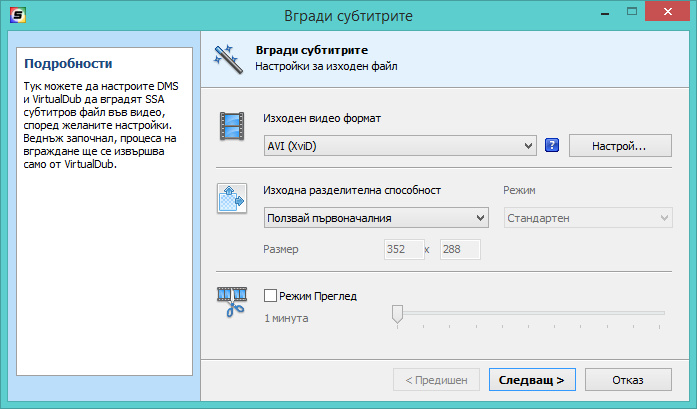Enable the Режим Преглед checkbox
Image resolution: width=697 pixels, height=409 pixels.
(270, 296)
